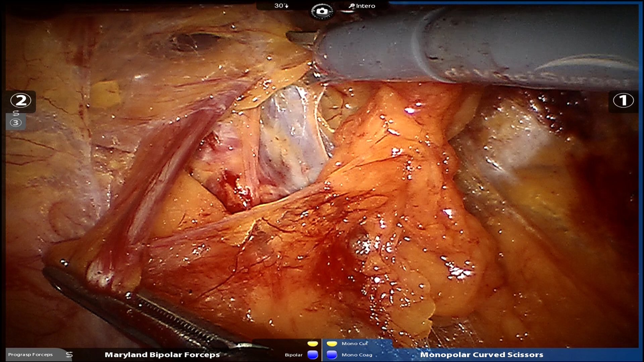
Task: Select the "Prograsp Forceps" instrument label
Action: point(31,355)
